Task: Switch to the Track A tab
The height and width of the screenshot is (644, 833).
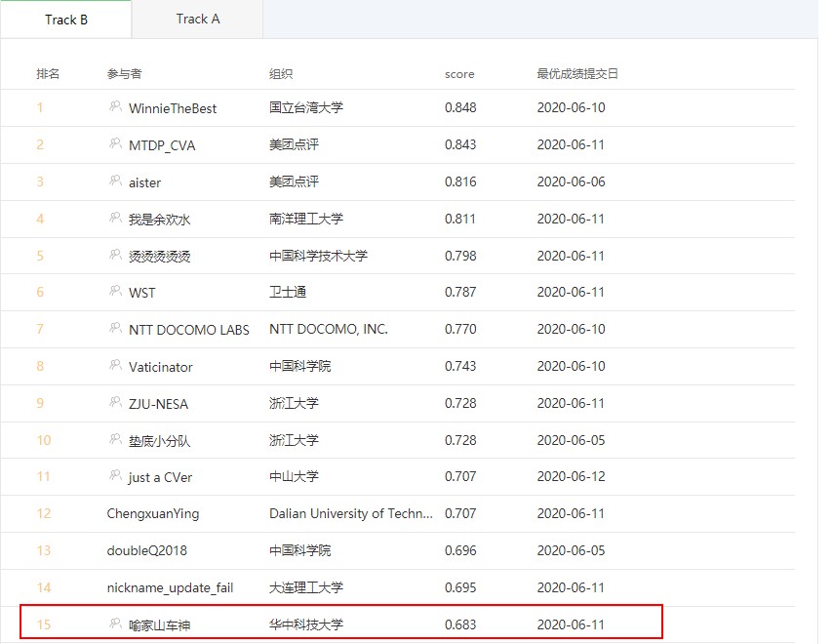Action: (x=198, y=20)
